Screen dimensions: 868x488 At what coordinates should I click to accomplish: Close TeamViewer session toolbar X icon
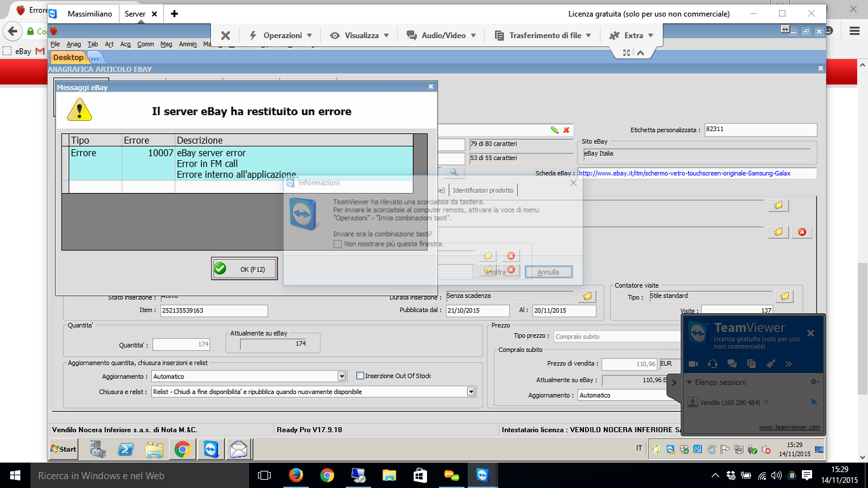pos(226,36)
